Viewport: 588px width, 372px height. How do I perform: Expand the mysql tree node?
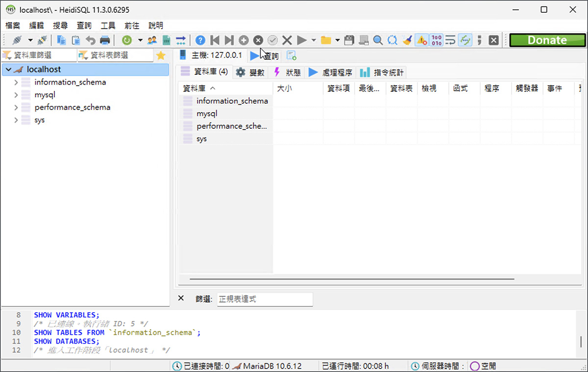[x=16, y=95]
